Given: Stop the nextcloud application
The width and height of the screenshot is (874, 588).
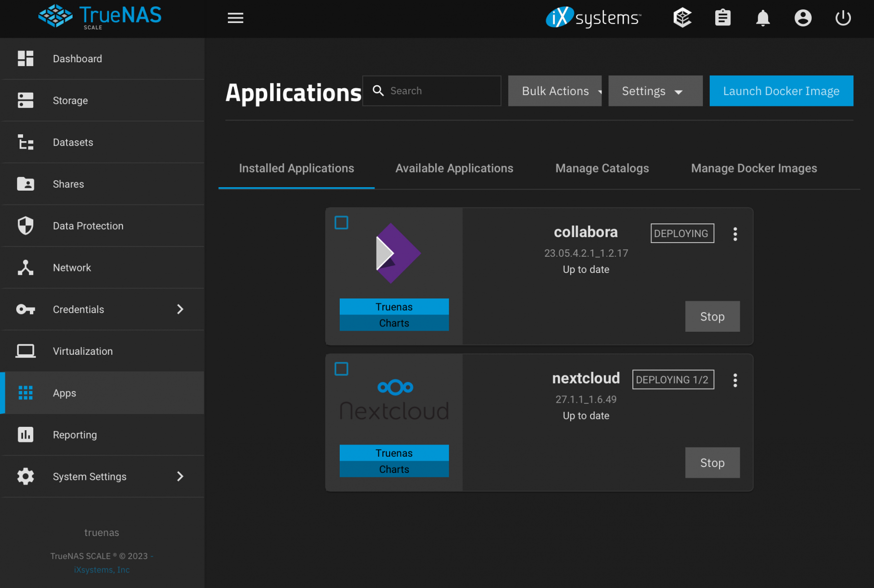Looking at the screenshot, I should (712, 463).
